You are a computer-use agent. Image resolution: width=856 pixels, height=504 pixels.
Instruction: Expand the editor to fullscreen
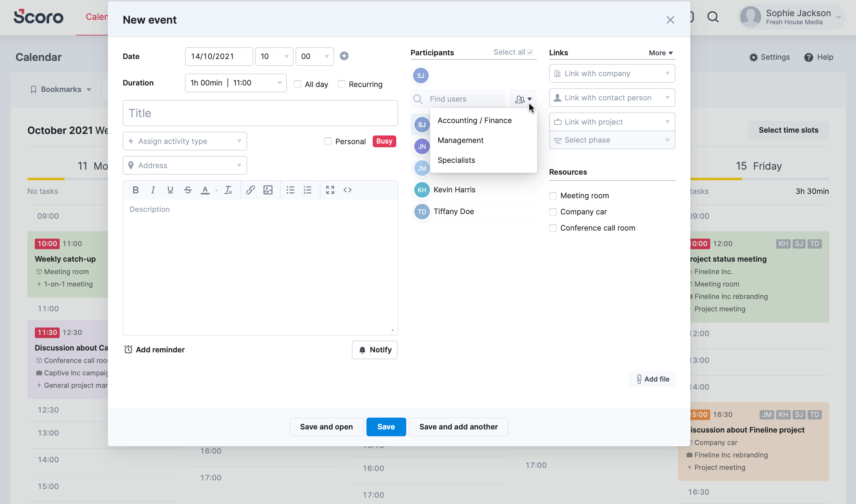click(x=330, y=190)
